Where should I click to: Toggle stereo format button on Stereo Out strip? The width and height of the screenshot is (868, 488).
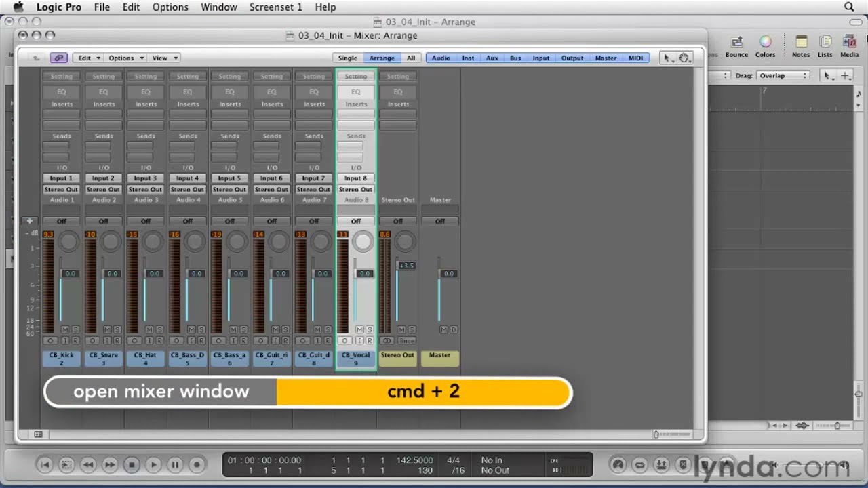(387, 340)
